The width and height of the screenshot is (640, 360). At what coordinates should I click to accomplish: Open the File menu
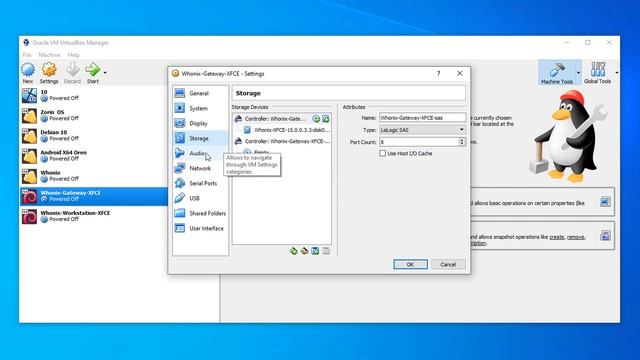tap(27, 55)
